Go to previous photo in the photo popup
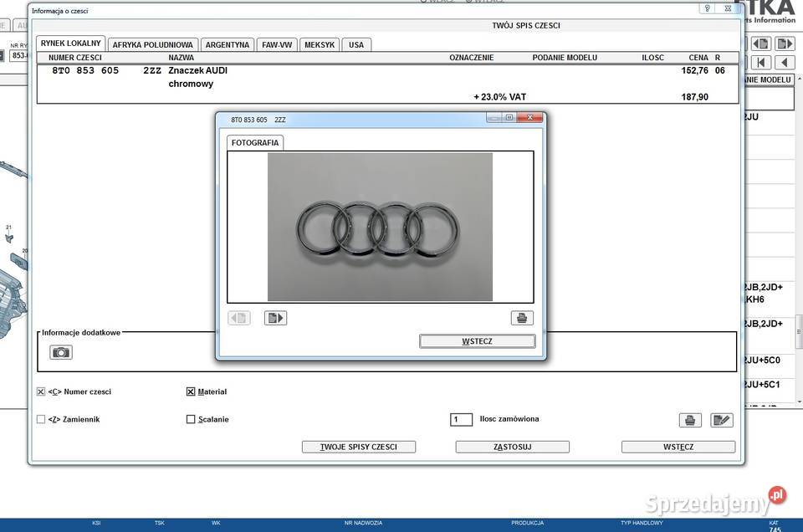Screen dimensions: 803x532 click(x=239, y=318)
